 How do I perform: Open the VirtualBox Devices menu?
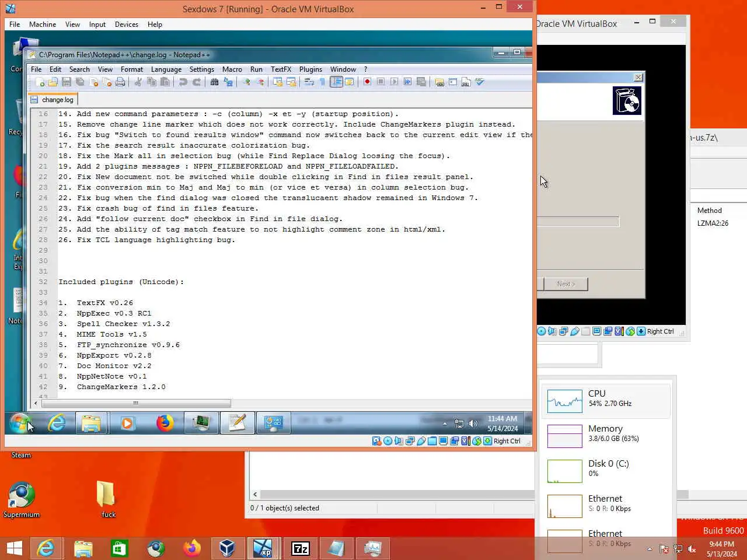(127, 24)
